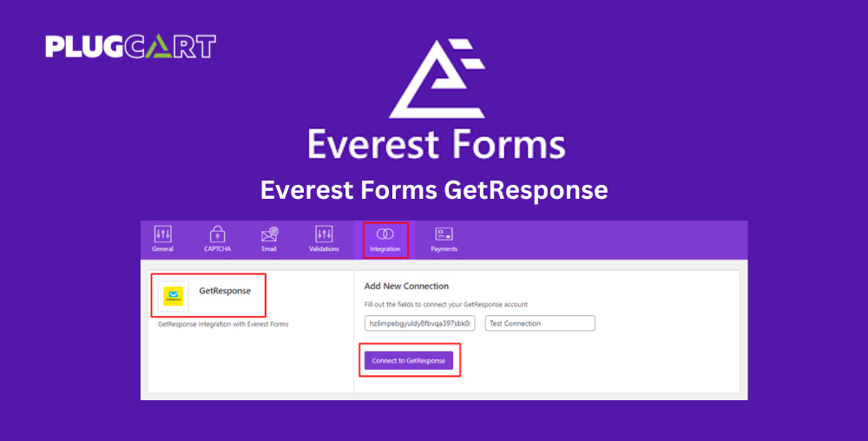Select the CAPTCHA padlock icon
The width and height of the screenshot is (868, 441).
pyautogui.click(x=217, y=234)
